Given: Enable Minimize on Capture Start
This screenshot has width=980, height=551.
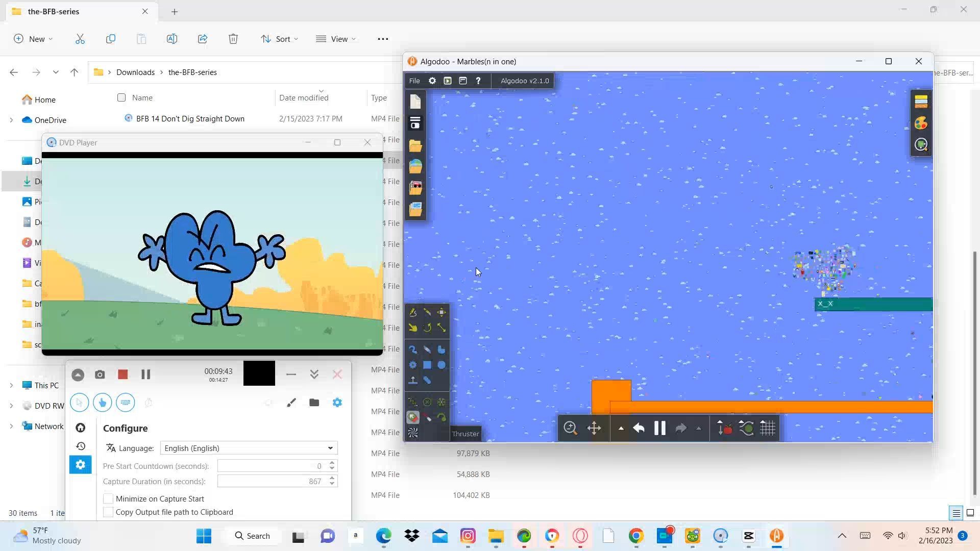Looking at the screenshot, I should click(108, 498).
